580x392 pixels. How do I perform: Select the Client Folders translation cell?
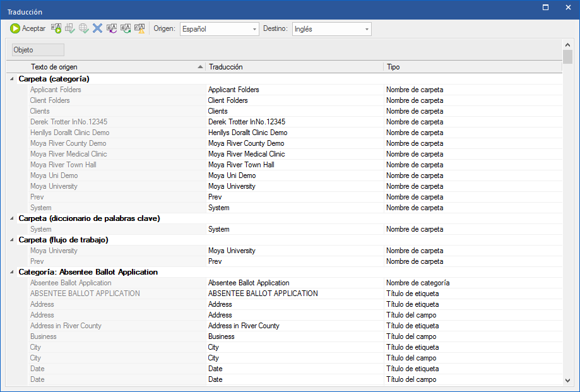click(x=295, y=100)
